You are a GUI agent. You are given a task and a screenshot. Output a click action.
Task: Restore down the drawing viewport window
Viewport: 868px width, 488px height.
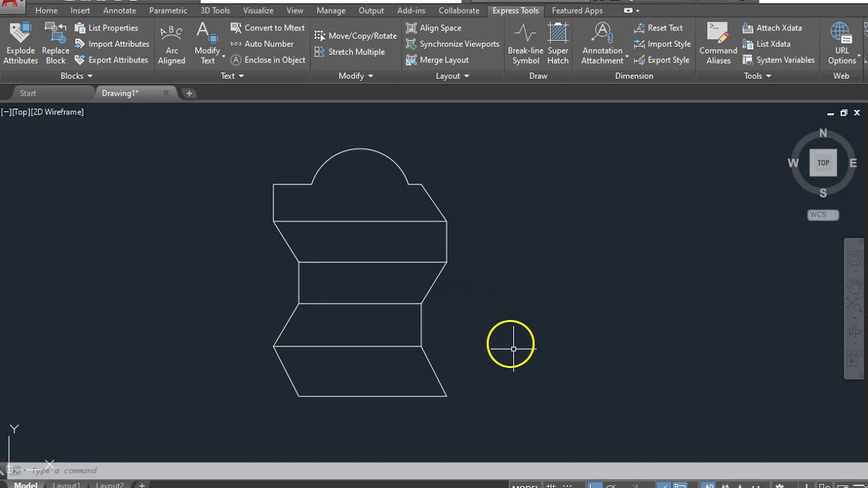(844, 113)
